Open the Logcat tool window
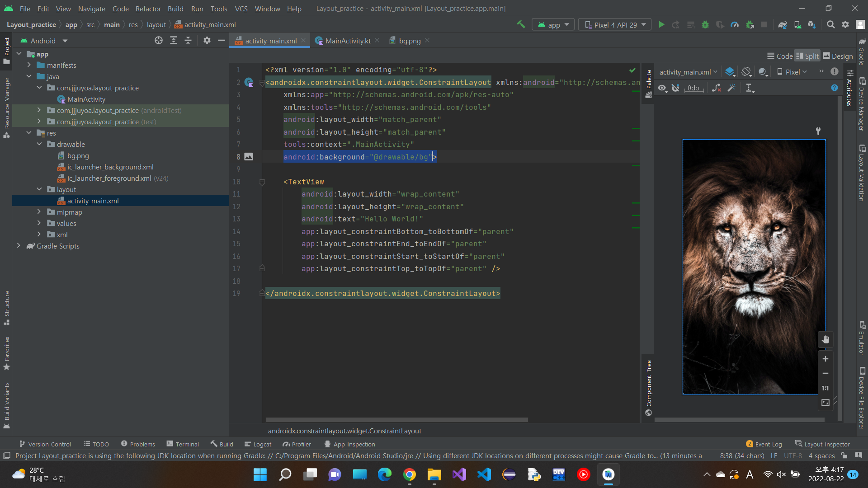Screen dimensions: 868x488 258,444
